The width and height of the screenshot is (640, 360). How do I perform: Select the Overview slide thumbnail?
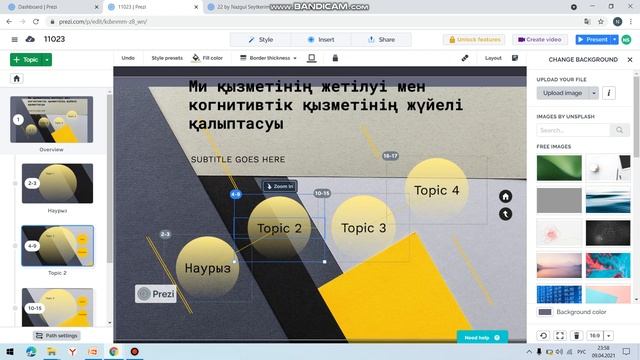pyautogui.click(x=51, y=120)
